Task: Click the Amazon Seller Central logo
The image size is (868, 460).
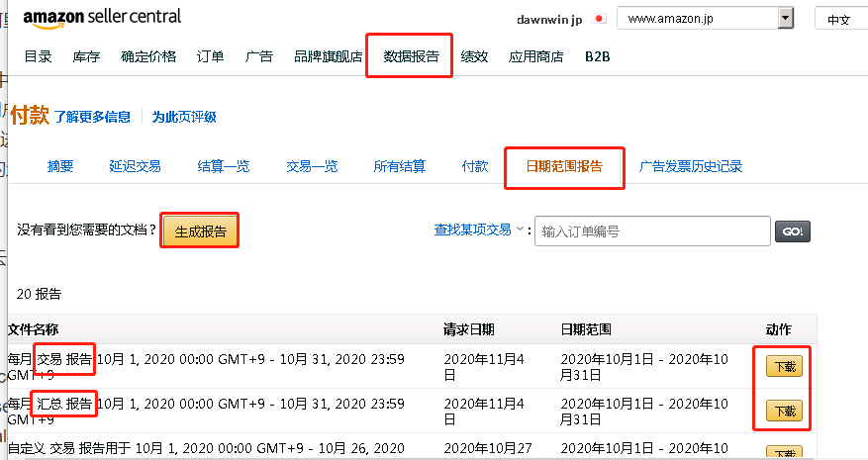Action: (x=102, y=18)
